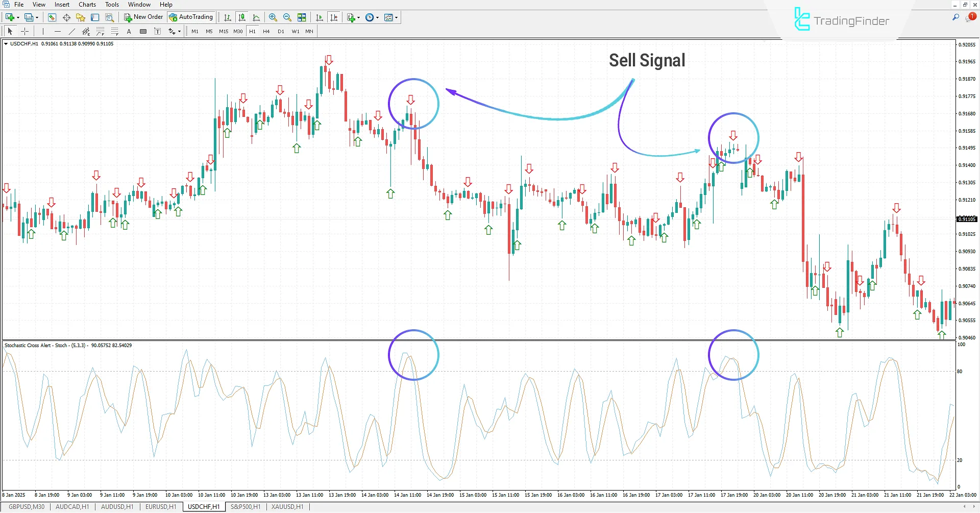This screenshot has width=980, height=513.
Task: Toggle chart auto scroll
Action: [x=320, y=17]
